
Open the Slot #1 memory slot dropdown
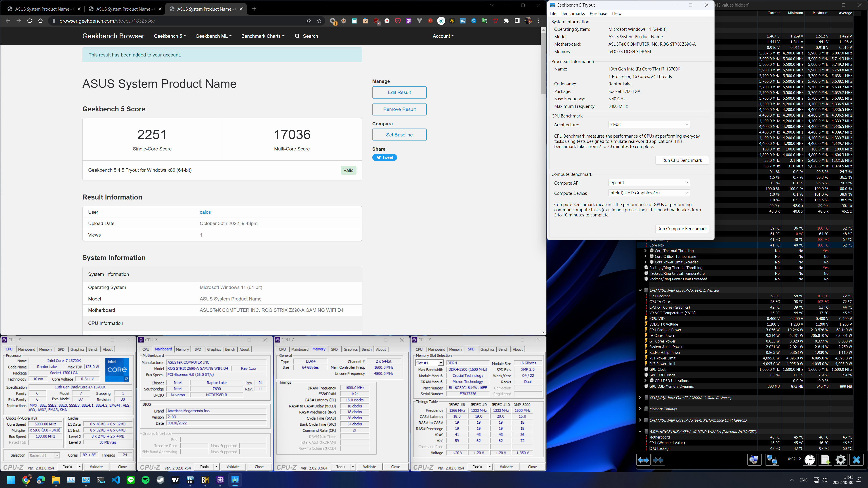coord(429,363)
